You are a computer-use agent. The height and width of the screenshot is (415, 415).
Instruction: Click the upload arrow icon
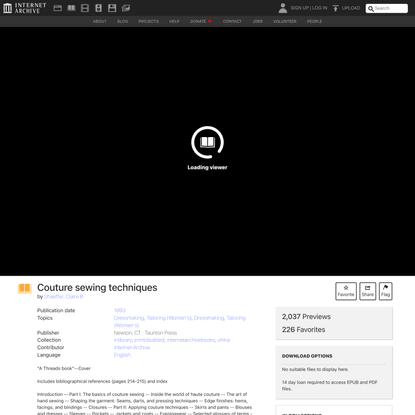tap(335, 8)
